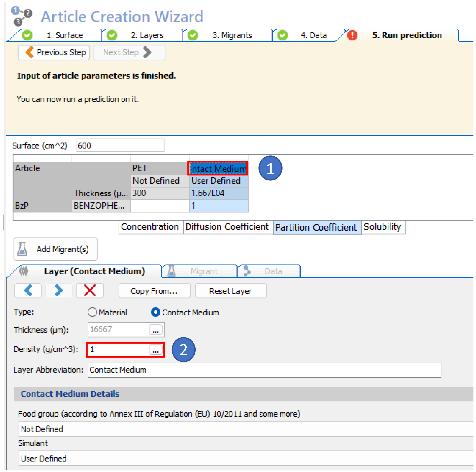Click the next layer blue right arrow
This screenshot has width=476, height=472.
click(x=59, y=291)
